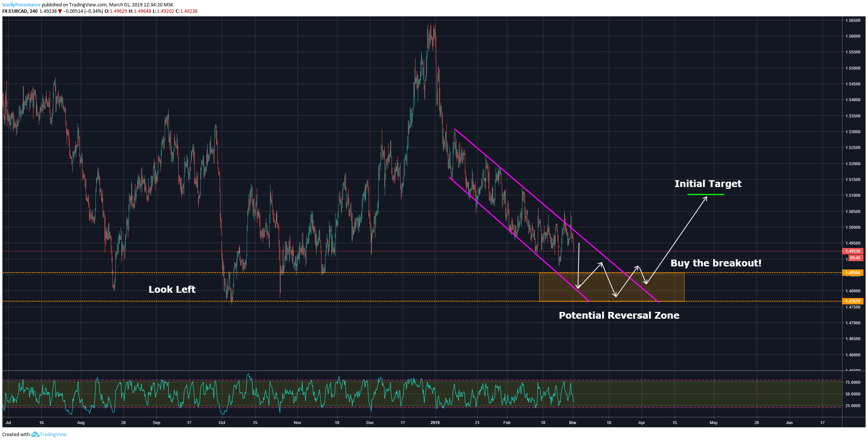The height and width of the screenshot is (441, 868).
Task: Click the Dec label on time axis
Action: (370, 423)
